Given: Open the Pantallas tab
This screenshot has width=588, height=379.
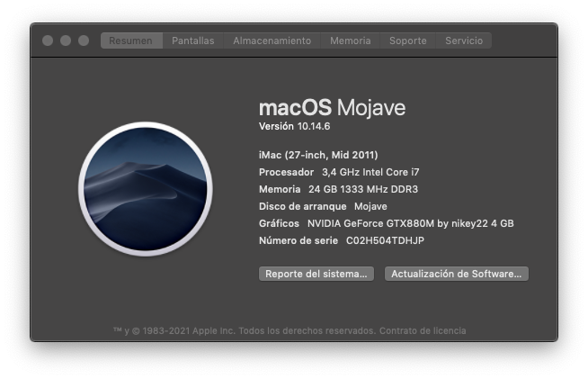Looking at the screenshot, I should coord(193,41).
